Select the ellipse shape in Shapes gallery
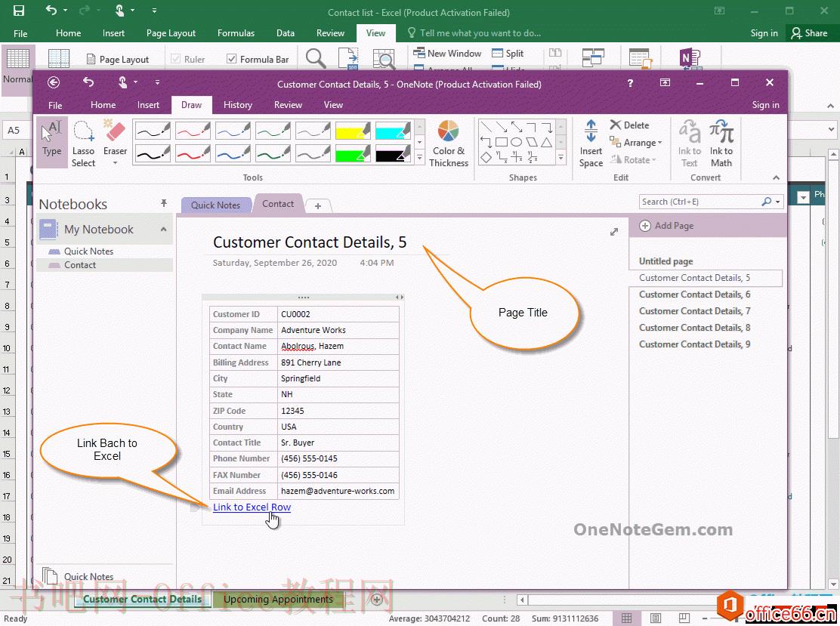Screen dimensions: 840x626 click(x=517, y=142)
